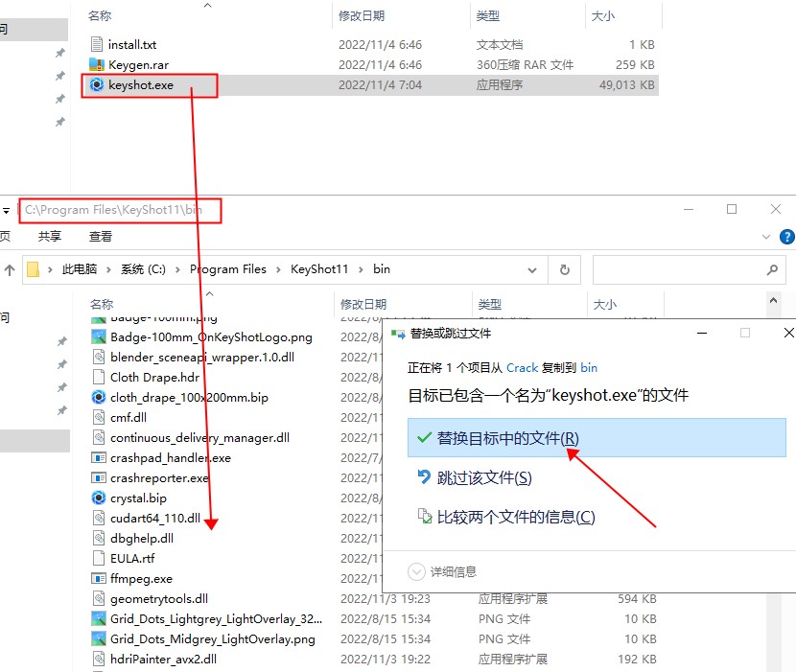The width and height of the screenshot is (796, 672).
Task: Select cloth_drape_100x200mm.bip KeyShot icon
Action: [98, 397]
